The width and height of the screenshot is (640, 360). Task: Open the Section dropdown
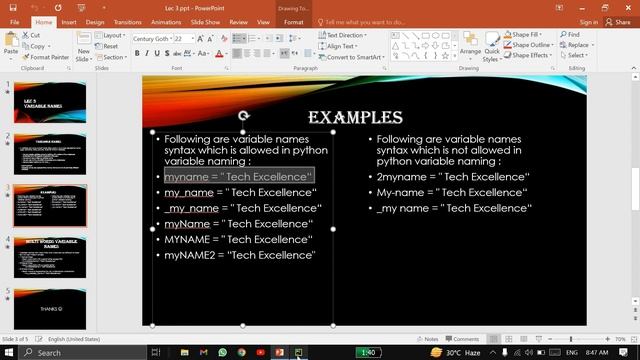111,57
